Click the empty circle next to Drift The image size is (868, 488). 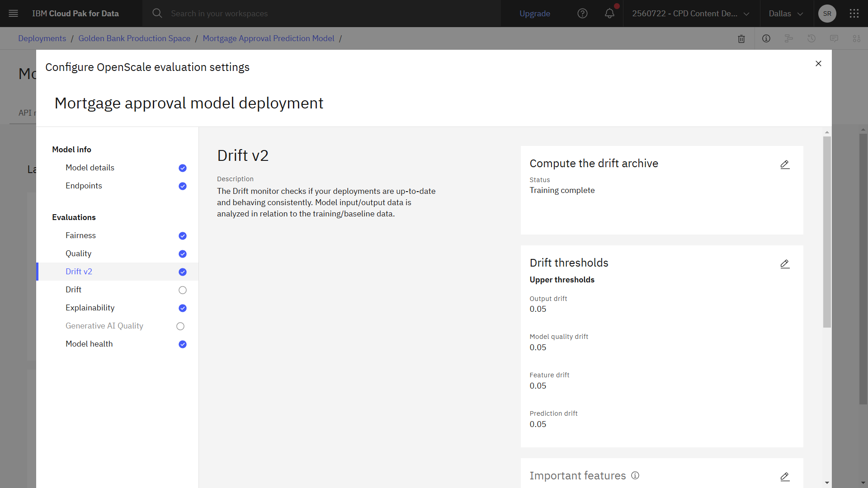pyautogui.click(x=183, y=290)
